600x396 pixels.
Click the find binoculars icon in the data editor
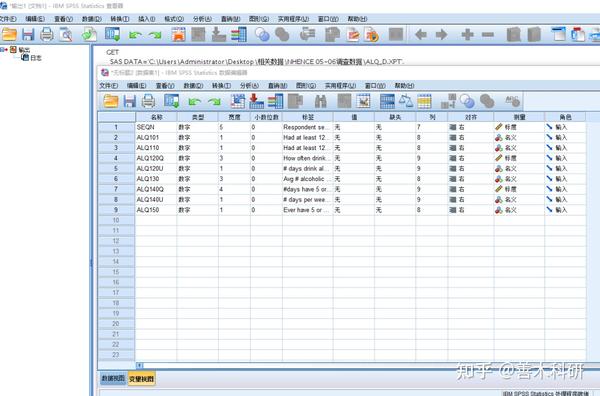click(x=320, y=101)
